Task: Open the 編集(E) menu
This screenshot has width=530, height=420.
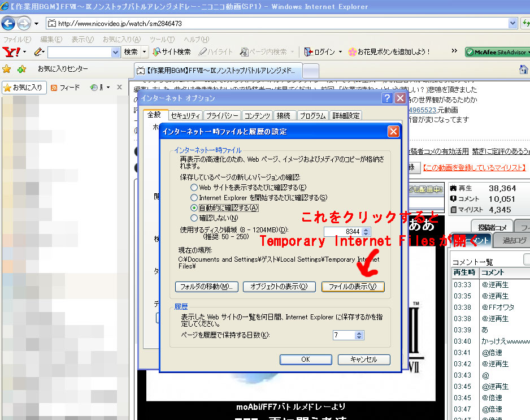Action: pyautogui.click(x=51, y=40)
